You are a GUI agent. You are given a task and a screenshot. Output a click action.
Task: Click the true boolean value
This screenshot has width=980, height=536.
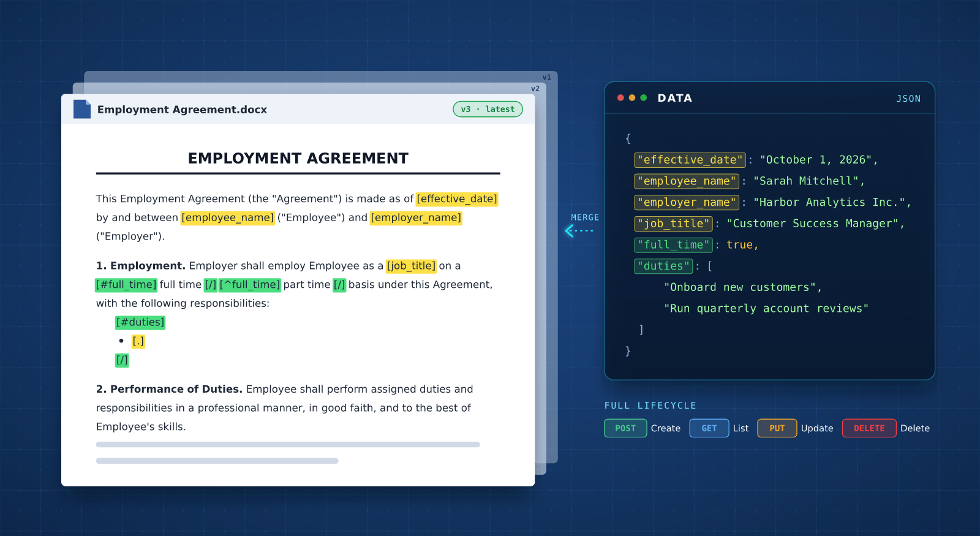tap(739, 245)
